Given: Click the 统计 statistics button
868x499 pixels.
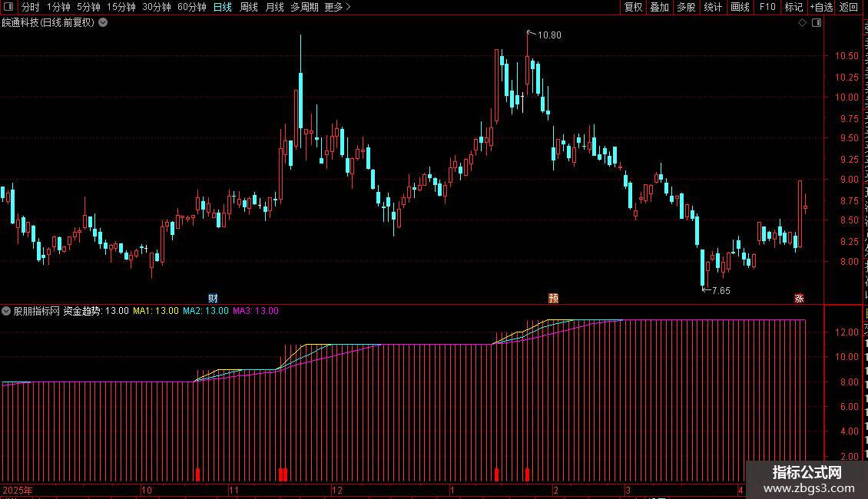Looking at the screenshot, I should point(713,7).
